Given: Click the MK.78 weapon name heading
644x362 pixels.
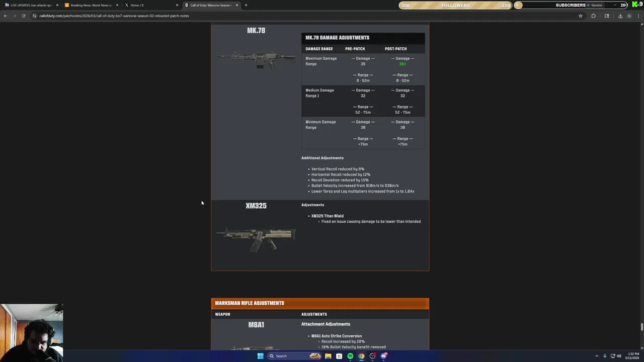Looking at the screenshot, I should click(256, 31).
